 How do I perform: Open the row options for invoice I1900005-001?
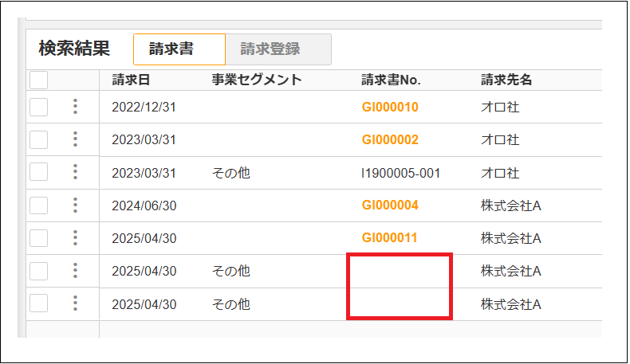point(75,172)
